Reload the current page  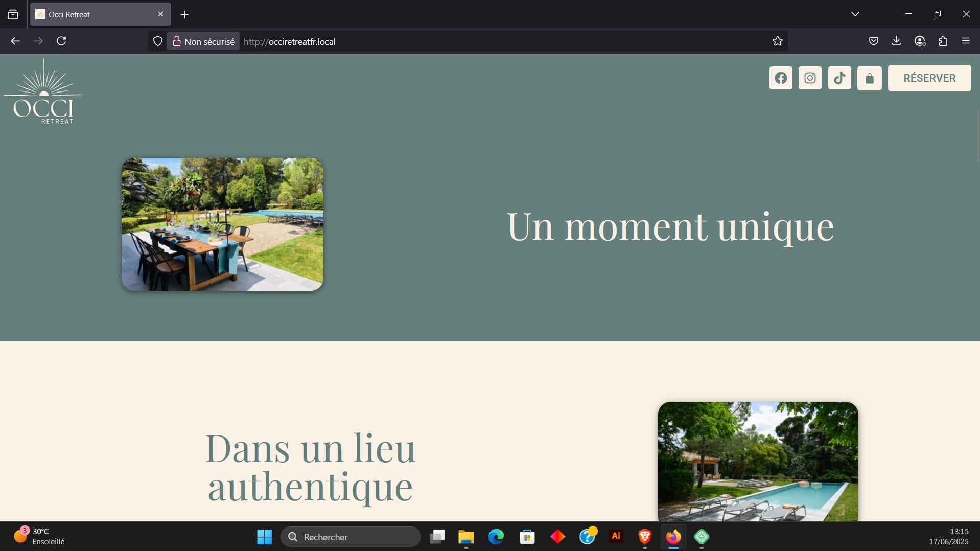61,41
